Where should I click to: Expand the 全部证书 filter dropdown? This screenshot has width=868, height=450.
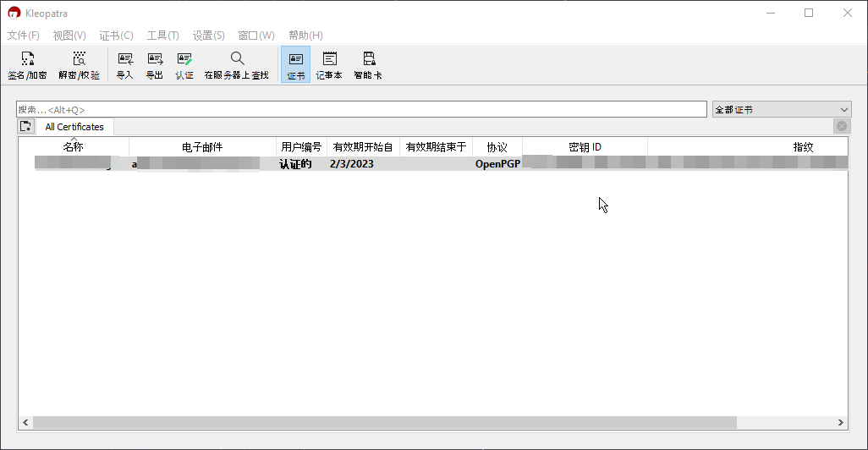(782, 110)
